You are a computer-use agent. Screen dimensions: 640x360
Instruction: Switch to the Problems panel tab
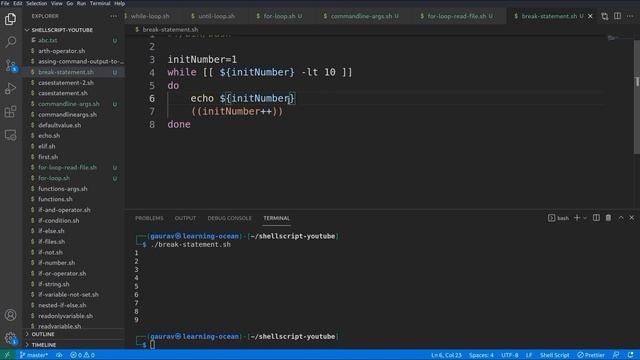(149, 218)
